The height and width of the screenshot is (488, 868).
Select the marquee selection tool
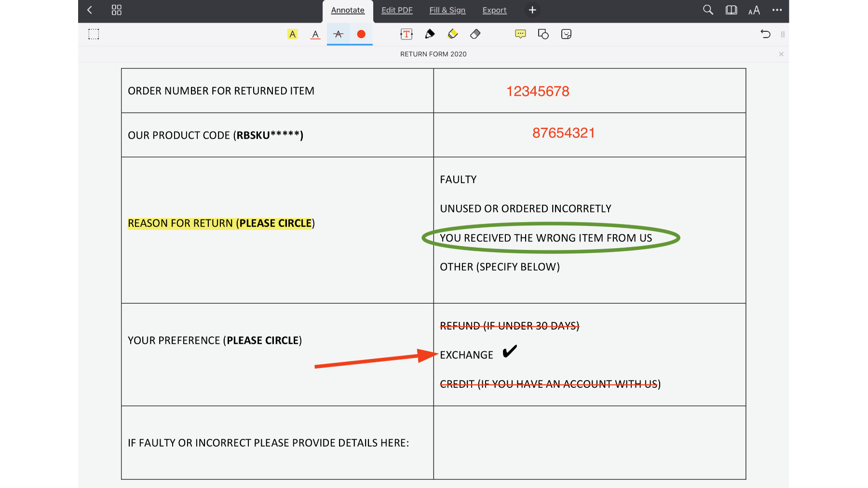point(94,34)
